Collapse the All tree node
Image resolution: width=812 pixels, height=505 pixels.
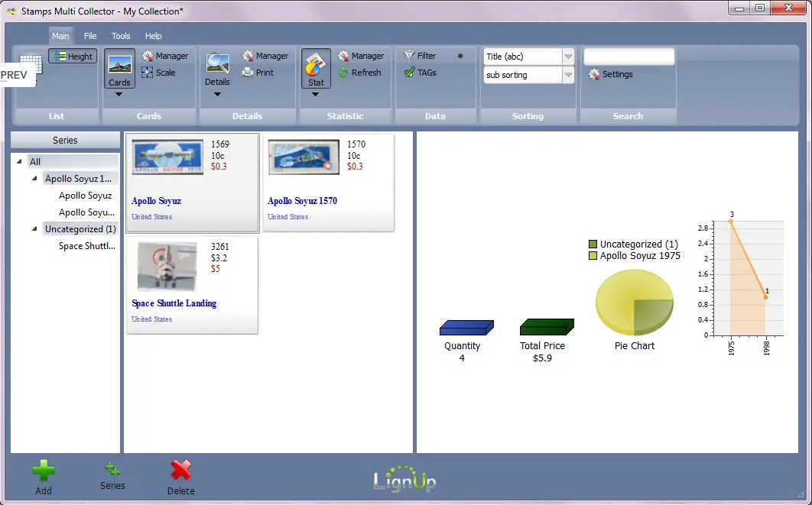point(19,161)
